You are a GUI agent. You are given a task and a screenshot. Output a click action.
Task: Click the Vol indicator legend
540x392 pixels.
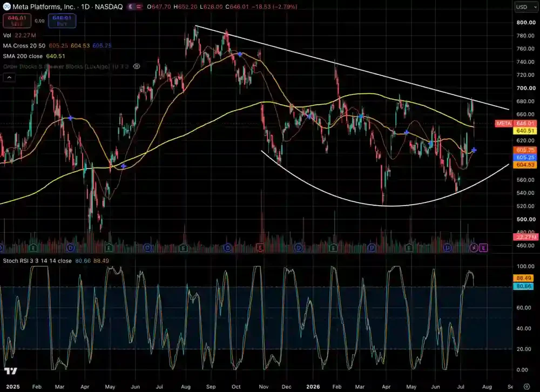[7, 35]
